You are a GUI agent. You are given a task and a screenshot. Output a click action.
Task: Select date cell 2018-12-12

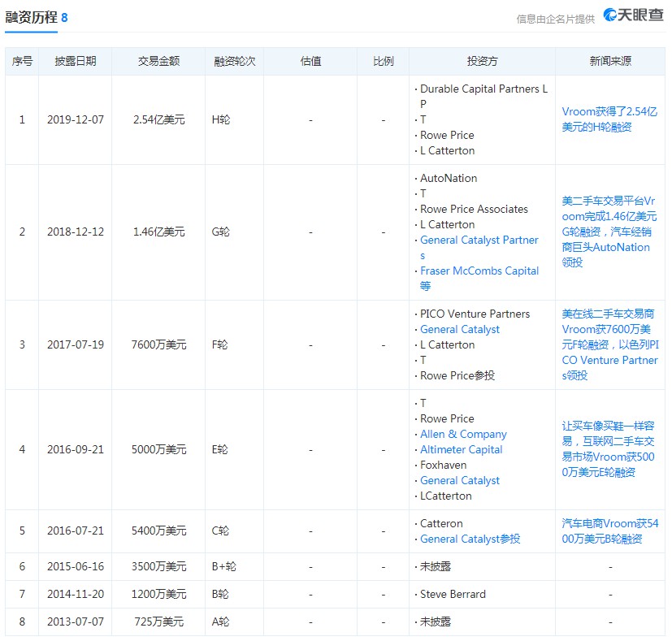(76, 232)
